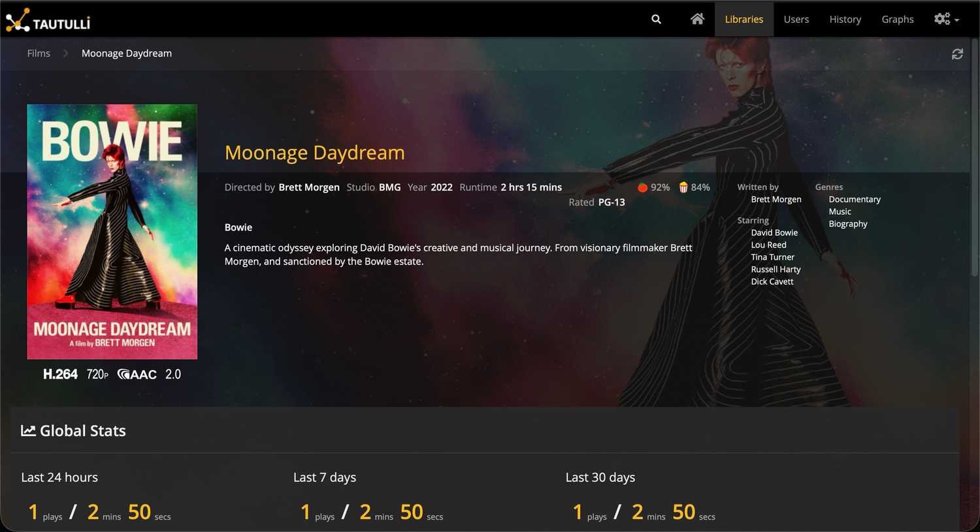980x532 pixels.
Task: Open the settings gears dropdown
Action: click(946, 19)
